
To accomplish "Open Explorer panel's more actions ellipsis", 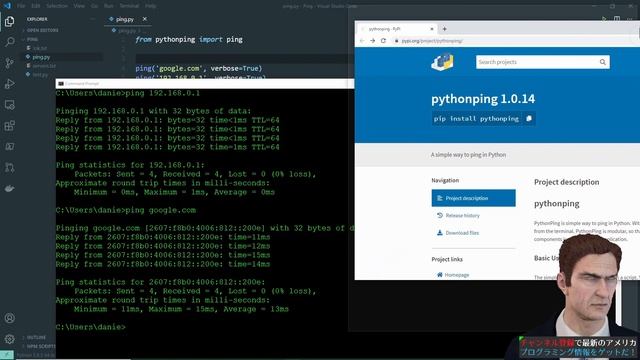I will [93, 19].
